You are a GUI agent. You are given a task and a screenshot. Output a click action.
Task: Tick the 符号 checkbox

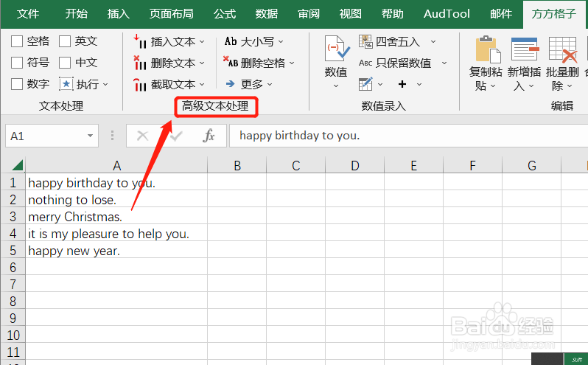click(17, 63)
